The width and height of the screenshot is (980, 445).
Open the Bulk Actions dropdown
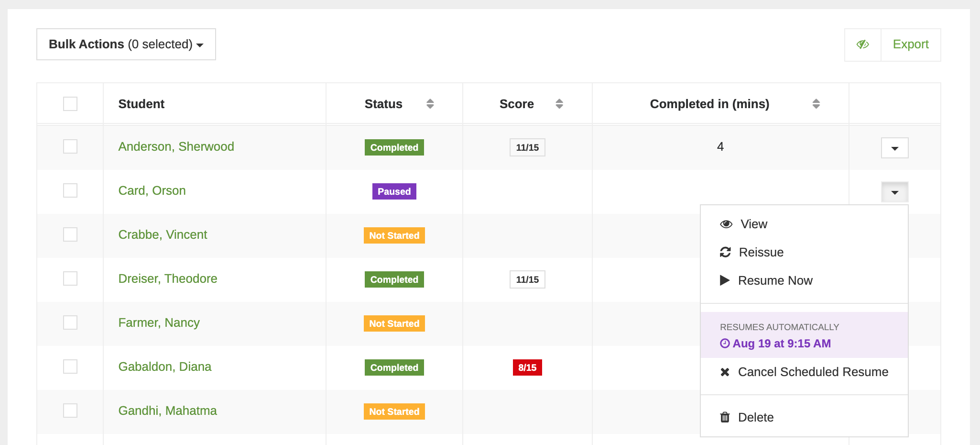point(126,44)
